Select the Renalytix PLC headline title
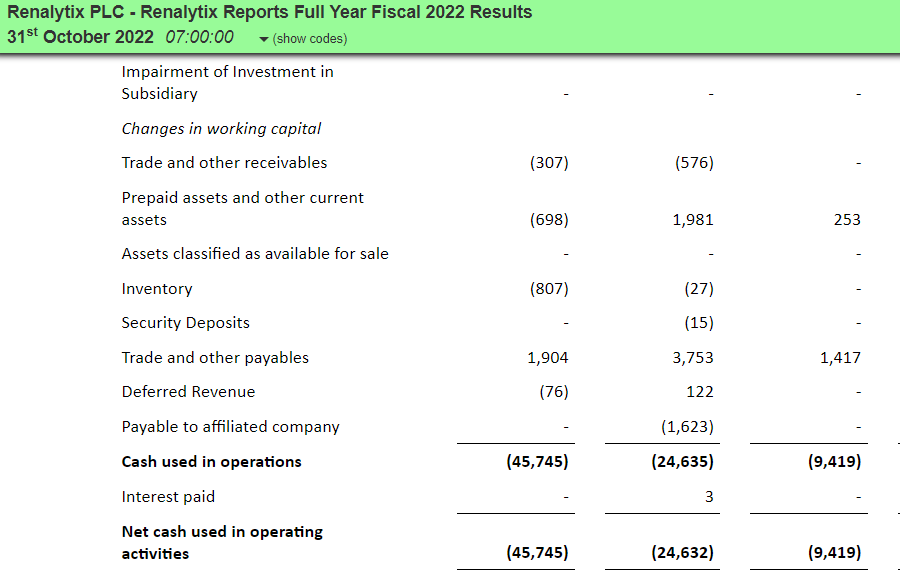 pos(269,12)
